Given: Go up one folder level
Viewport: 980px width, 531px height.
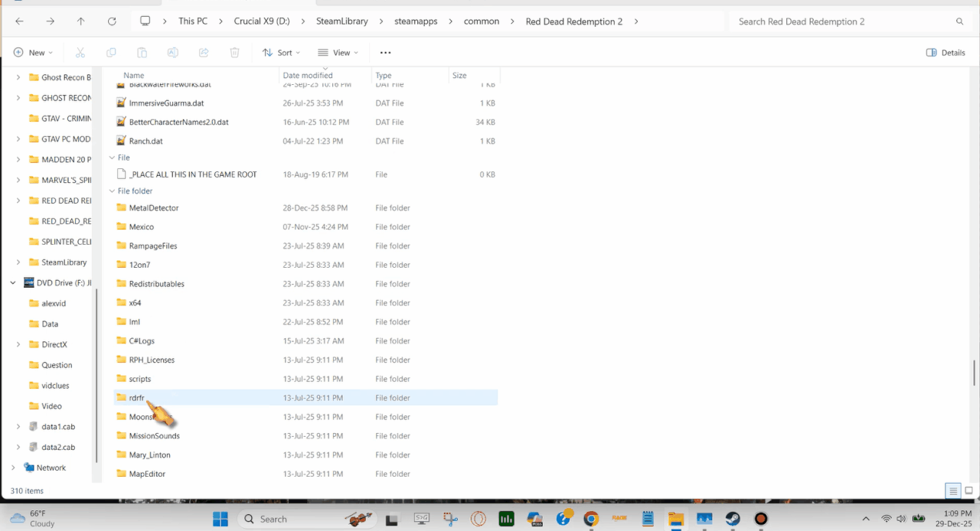Looking at the screenshot, I should click(80, 21).
